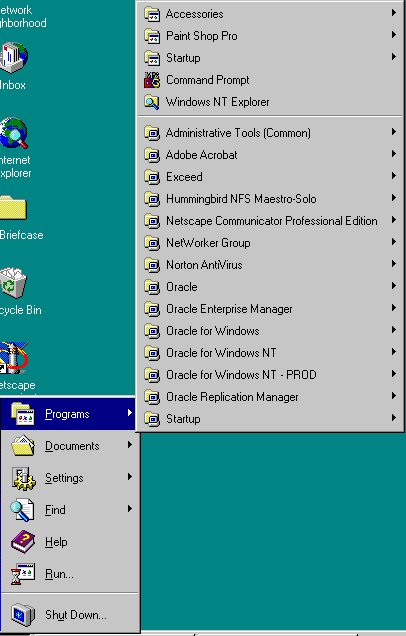
Task: Click the Paint Shop Pro folder icon
Action: [152, 36]
